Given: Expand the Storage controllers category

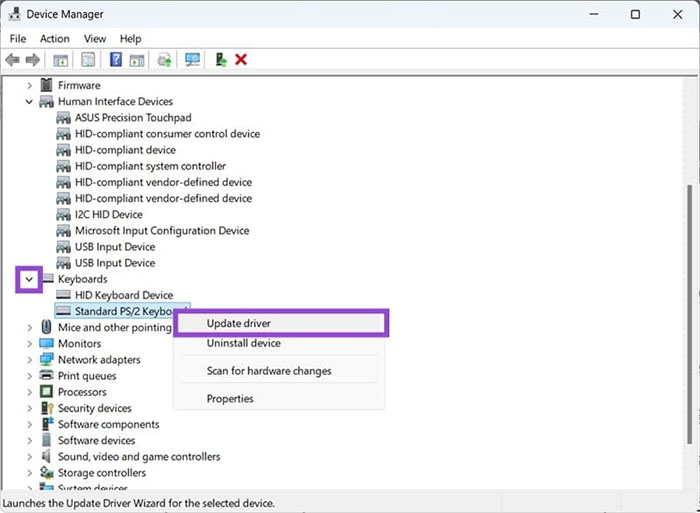Looking at the screenshot, I should [29, 472].
